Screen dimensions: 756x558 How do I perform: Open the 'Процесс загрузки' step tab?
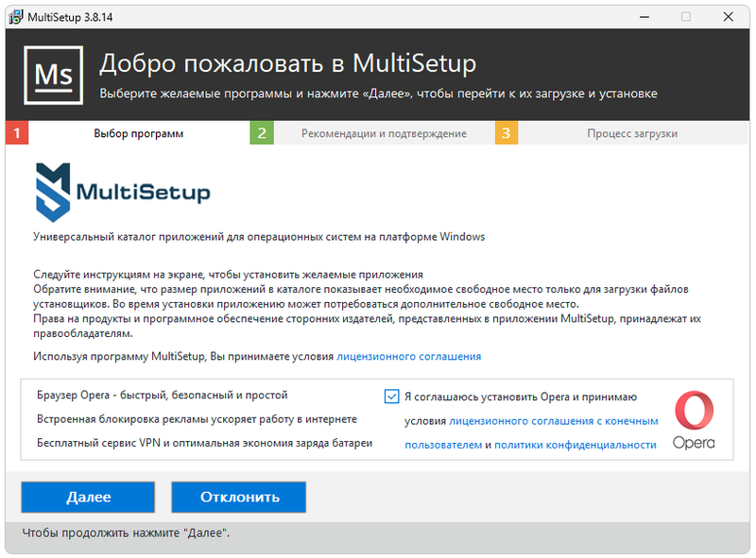[622, 133]
